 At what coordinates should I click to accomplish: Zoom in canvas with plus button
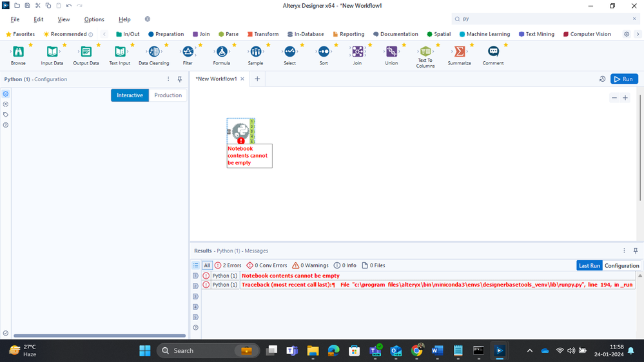click(x=625, y=98)
